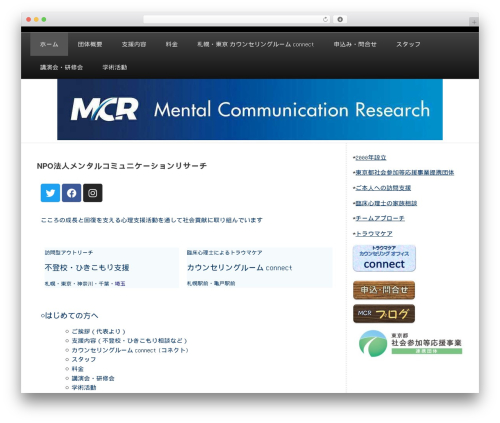Click the 東京都 社会参加等応援事業 green logo

(410, 343)
